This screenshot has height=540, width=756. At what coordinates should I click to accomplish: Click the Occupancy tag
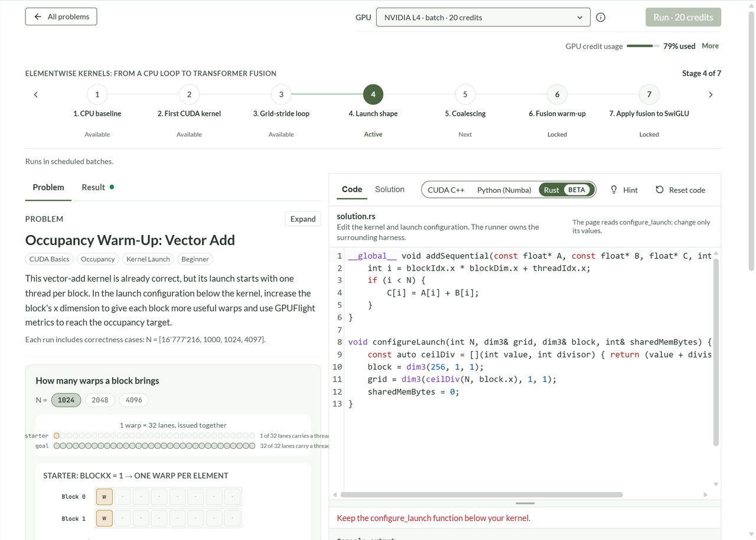pyautogui.click(x=98, y=259)
